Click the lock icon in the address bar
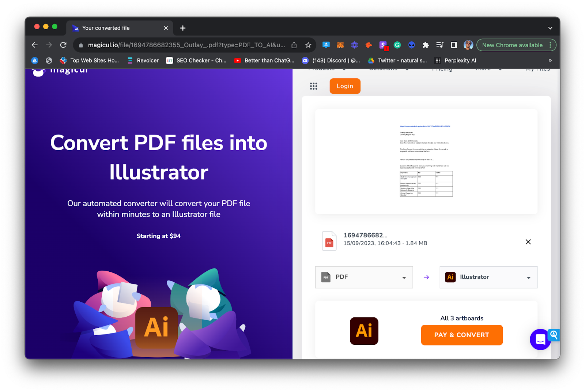Image resolution: width=585 pixels, height=392 pixels. pos(81,45)
